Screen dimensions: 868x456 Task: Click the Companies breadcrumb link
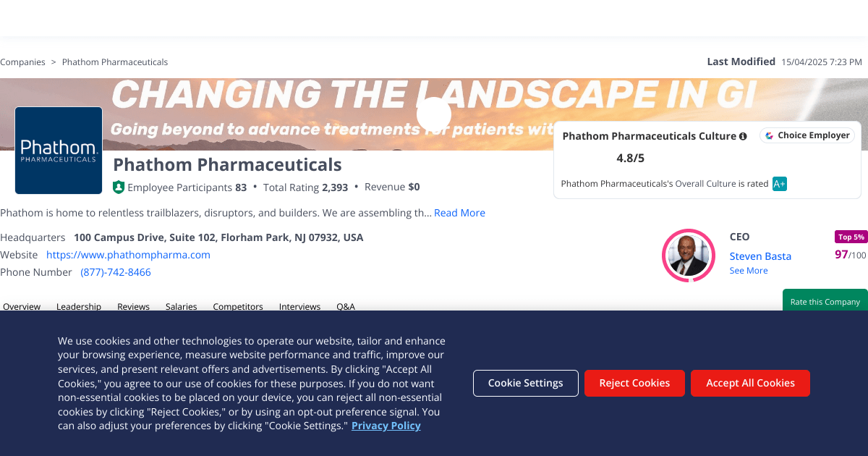coord(22,62)
